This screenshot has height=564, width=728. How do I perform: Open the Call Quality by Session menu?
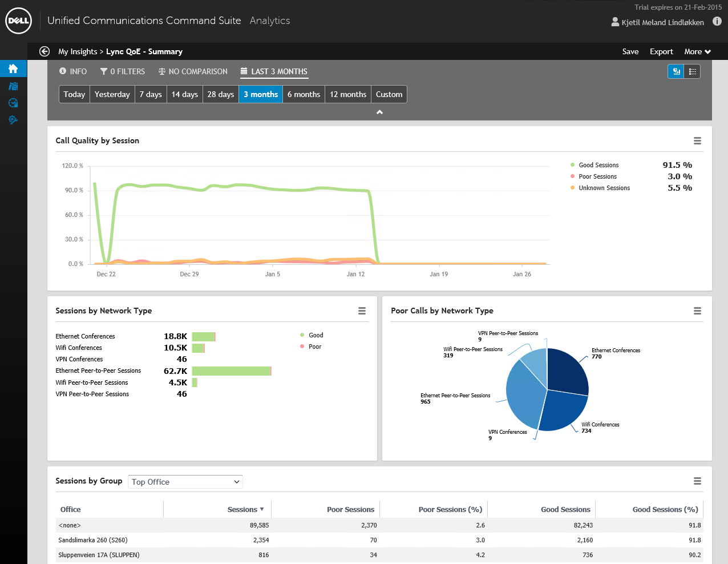697,141
